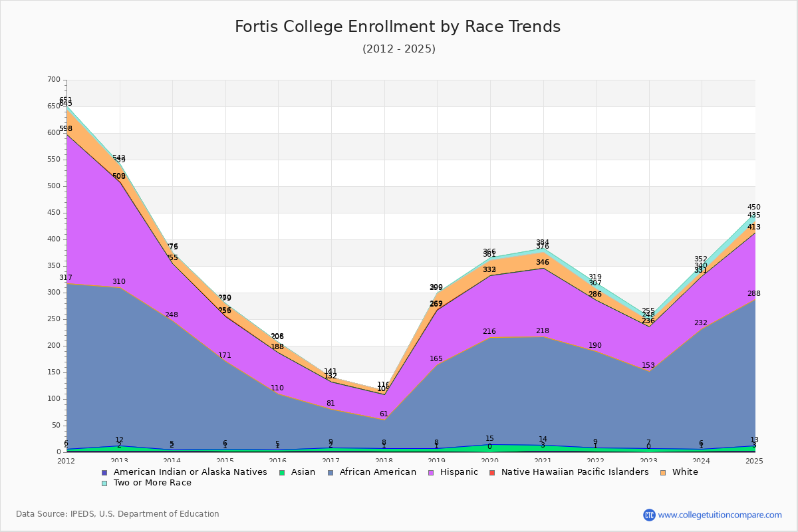Click the CTC logo icon

click(x=649, y=515)
